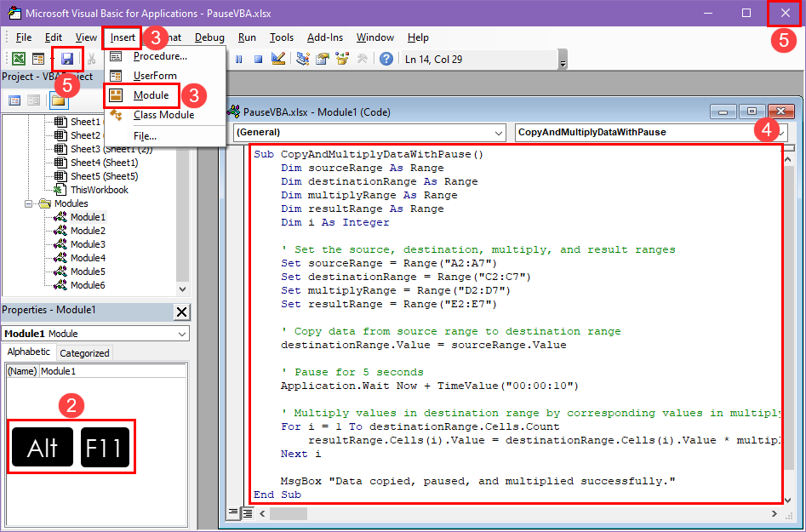This screenshot has width=806, height=532.
Task: Click the code window vertical scroll down arrow
Action: point(788,499)
